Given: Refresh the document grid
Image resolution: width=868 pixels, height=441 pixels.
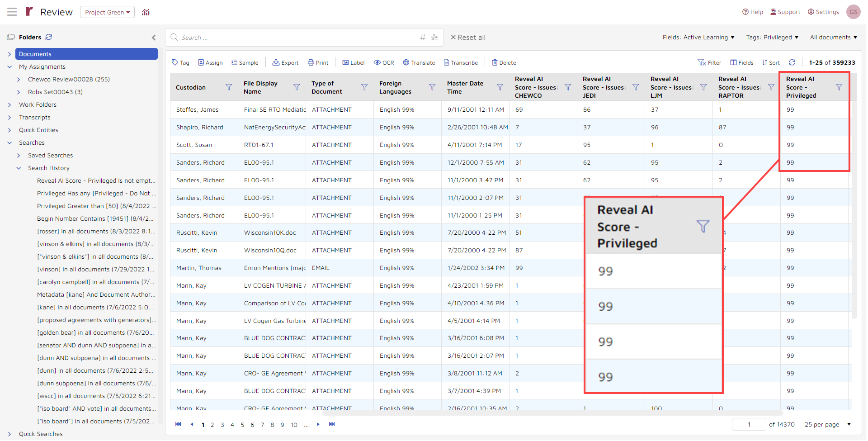Looking at the screenshot, I should point(792,62).
